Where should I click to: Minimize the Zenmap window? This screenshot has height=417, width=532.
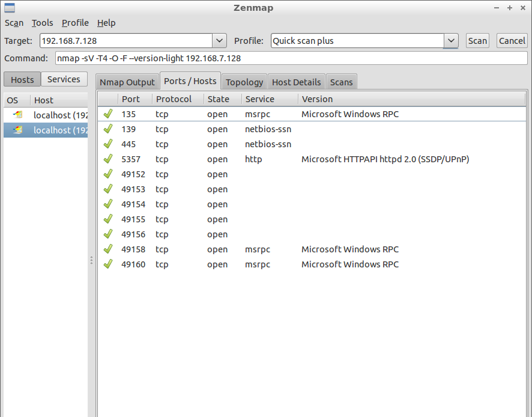click(497, 7)
